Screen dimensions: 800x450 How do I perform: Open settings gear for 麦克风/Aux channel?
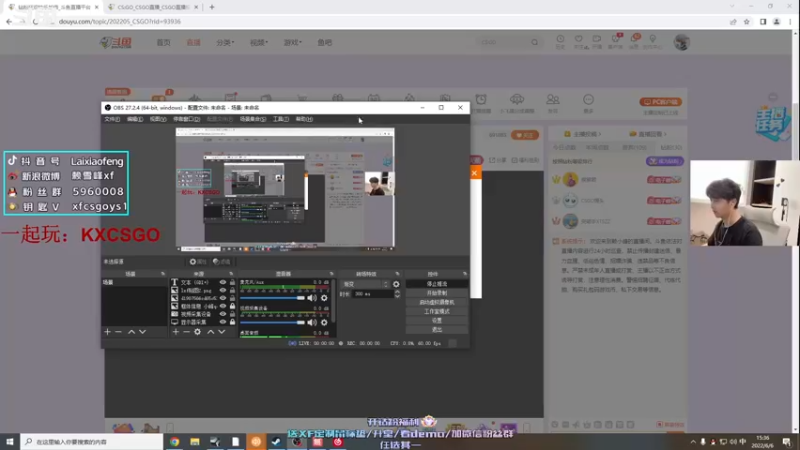click(x=324, y=298)
